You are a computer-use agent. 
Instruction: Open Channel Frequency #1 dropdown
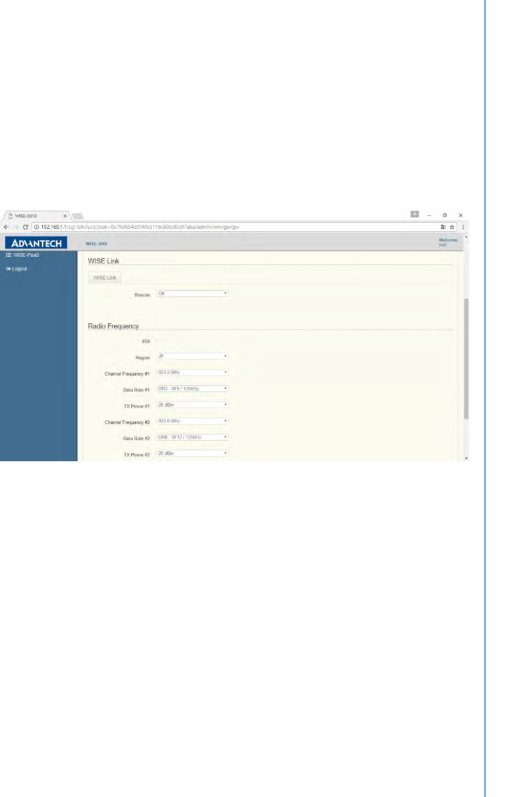pos(192,372)
